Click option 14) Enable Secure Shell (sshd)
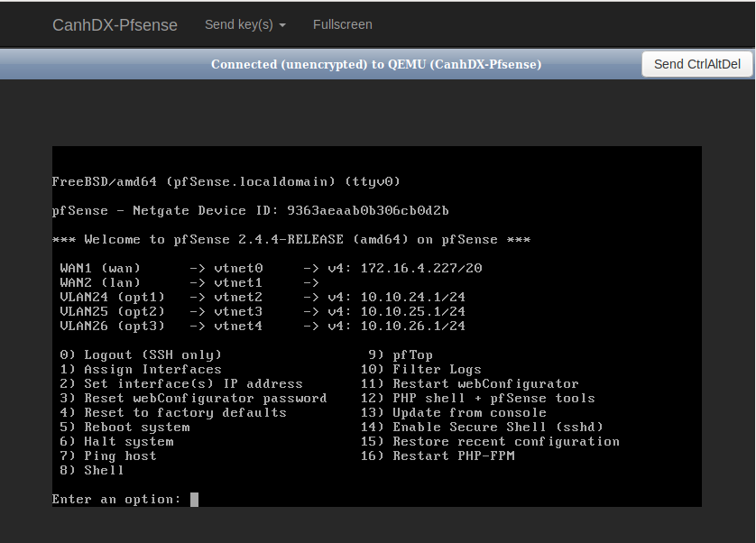This screenshot has height=543, width=756. [482, 428]
